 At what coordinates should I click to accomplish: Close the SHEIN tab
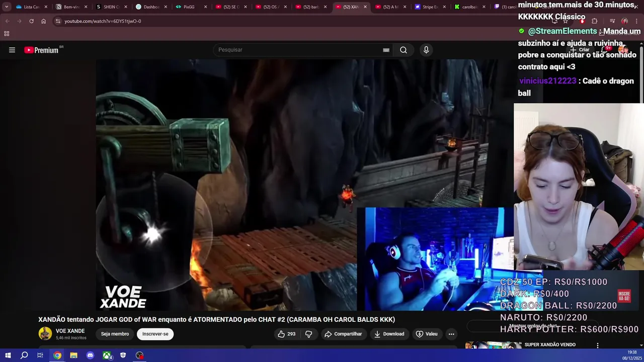point(126,7)
